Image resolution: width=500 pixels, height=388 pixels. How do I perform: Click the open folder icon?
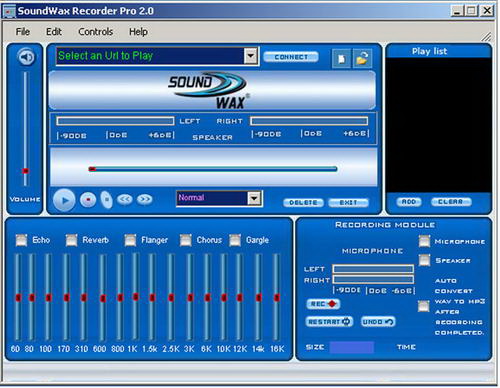click(362, 59)
